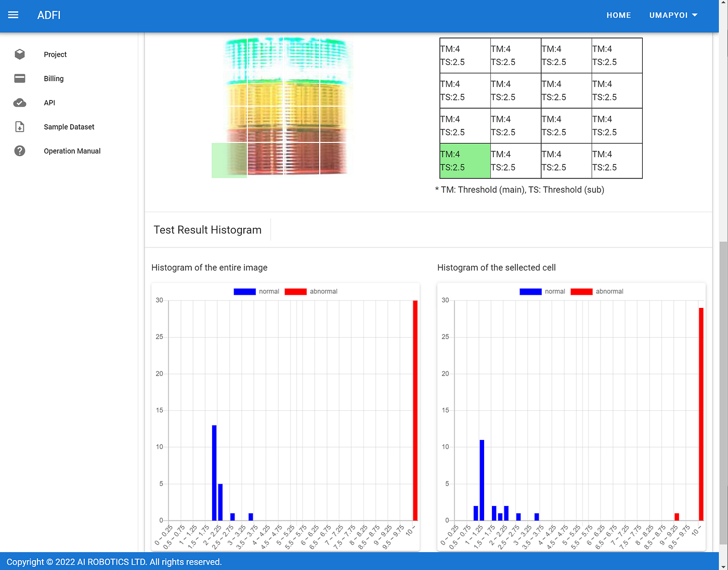Click the Sample Dataset download file icon
The width and height of the screenshot is (728, 570).
tap(20, 126)
